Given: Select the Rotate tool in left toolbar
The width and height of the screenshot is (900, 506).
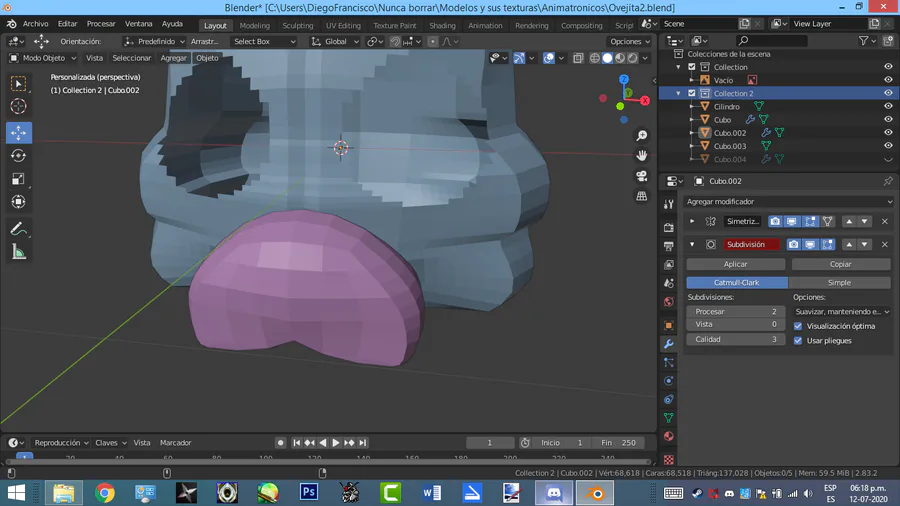Looking at the screenshot, I should (x=18, y=156).
